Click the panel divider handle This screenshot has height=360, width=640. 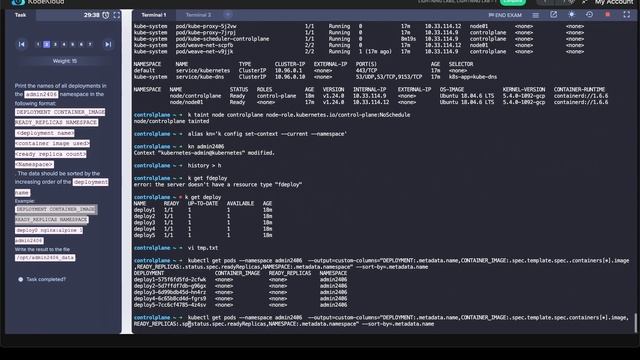coord(127,171)
